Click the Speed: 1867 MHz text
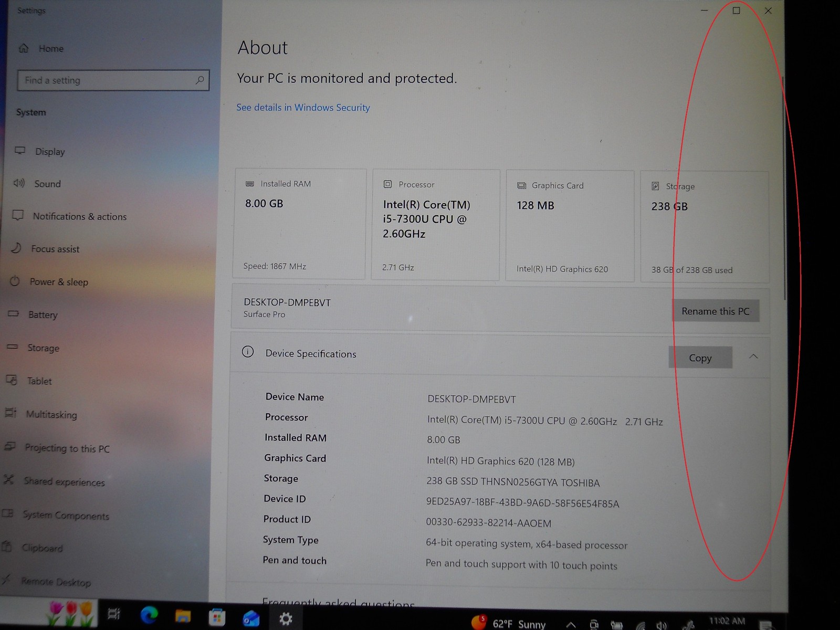The image size is (840, 630). (275, 266)
